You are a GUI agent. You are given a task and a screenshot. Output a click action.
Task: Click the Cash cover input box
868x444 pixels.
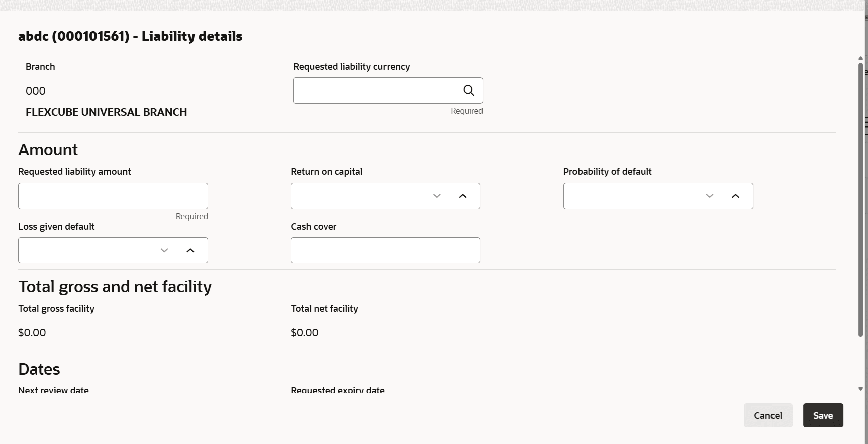coord(385,250)
